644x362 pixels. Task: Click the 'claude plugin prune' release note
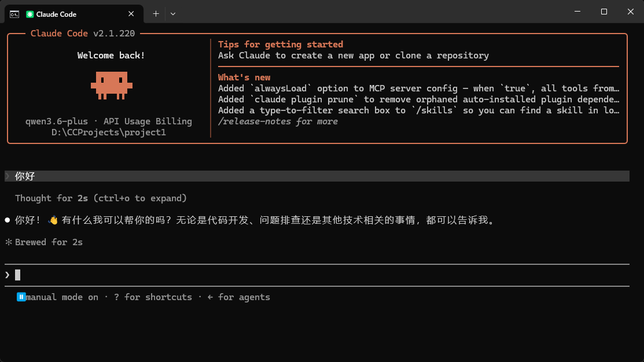418,99
